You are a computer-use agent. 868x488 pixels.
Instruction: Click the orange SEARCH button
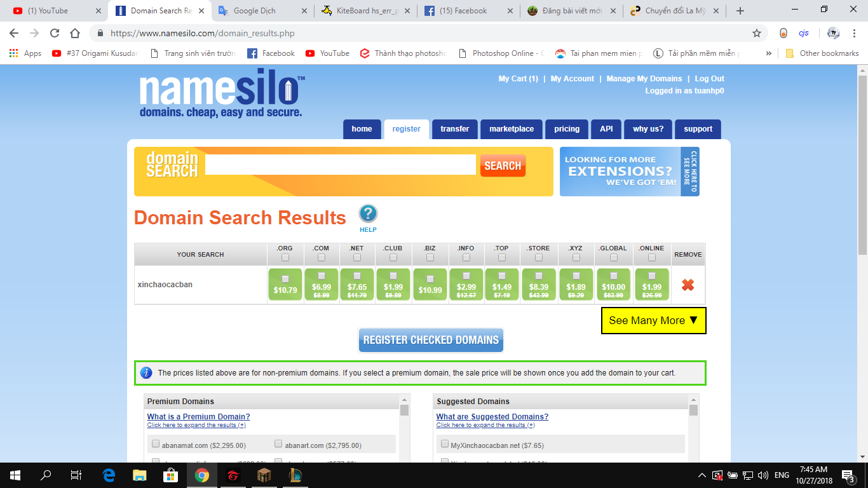[x=503, y=166]
